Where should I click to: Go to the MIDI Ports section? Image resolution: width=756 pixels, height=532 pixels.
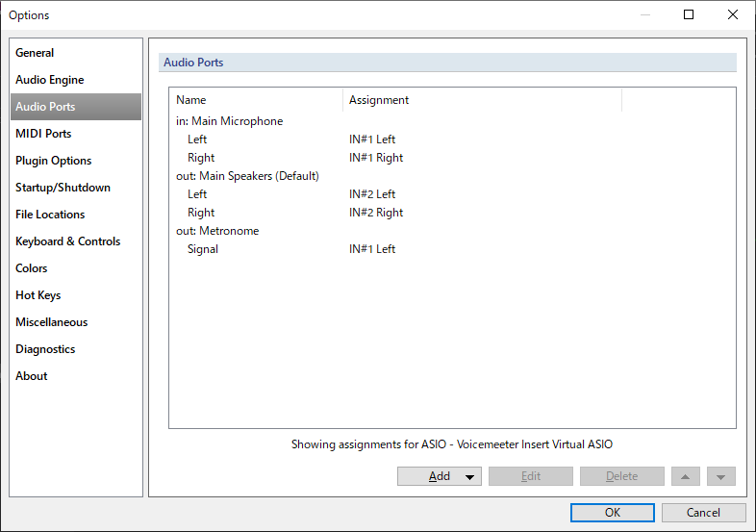[x=43, y=134]
